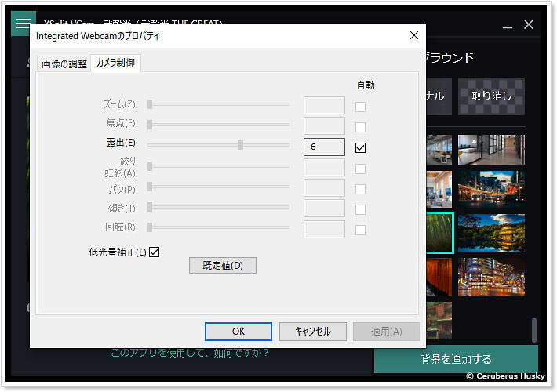Click the 露出(E) exposure slider handle

click(x=241, y=144)
